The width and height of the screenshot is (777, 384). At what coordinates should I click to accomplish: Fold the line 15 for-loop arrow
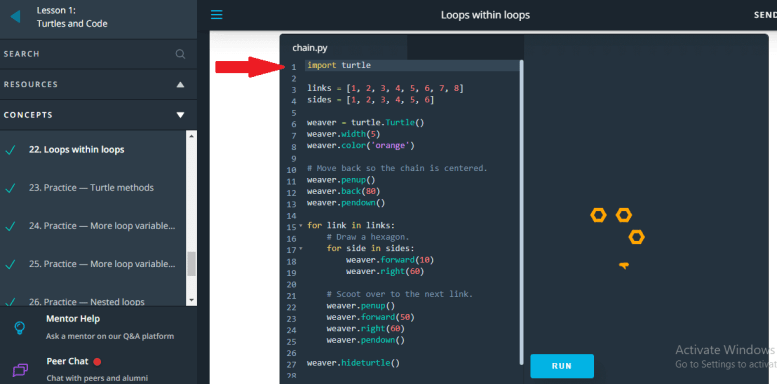pyautogui.click(x=300, y=226)
